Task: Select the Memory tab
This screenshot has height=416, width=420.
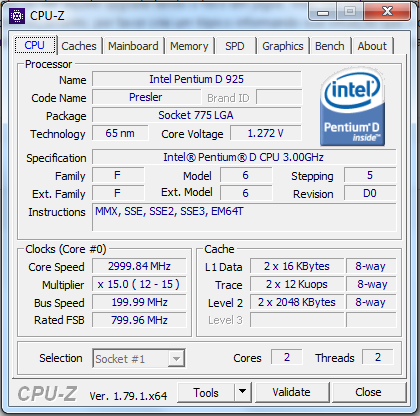Action: (x=189, y=46)
